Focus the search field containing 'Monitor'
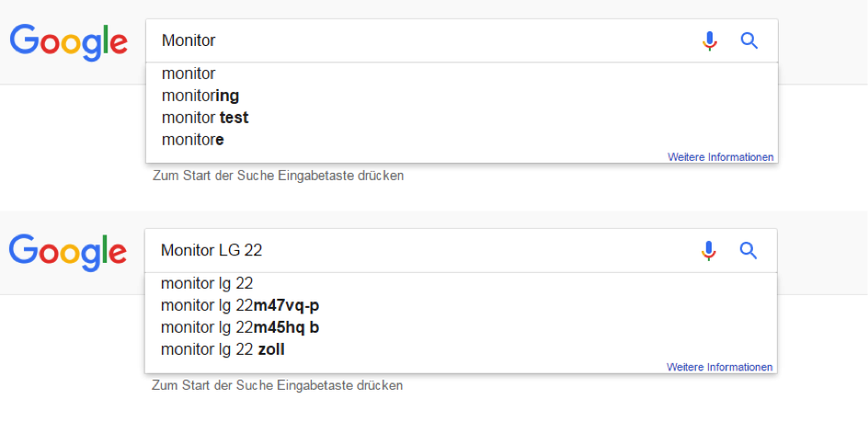868x421 pixels. (x=421, y=40)
